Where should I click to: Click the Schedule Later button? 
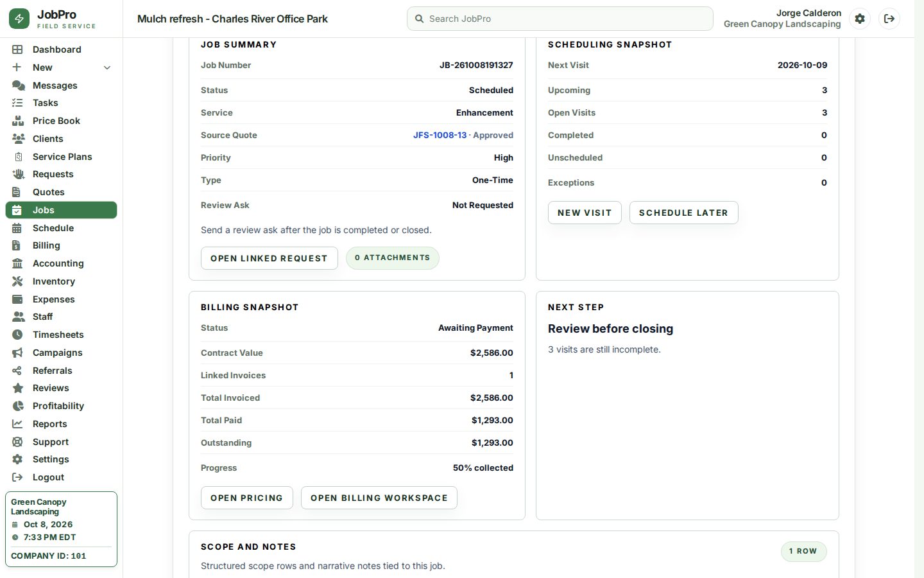tap(683, 213)
